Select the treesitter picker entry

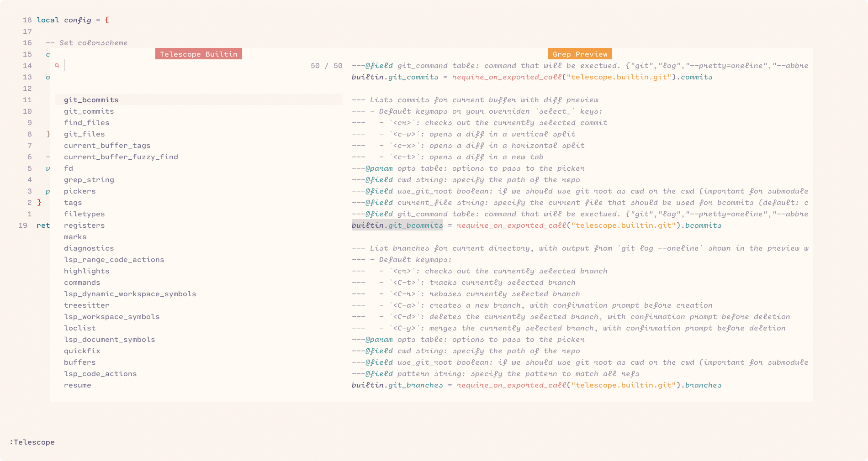[x=86, y=305]
